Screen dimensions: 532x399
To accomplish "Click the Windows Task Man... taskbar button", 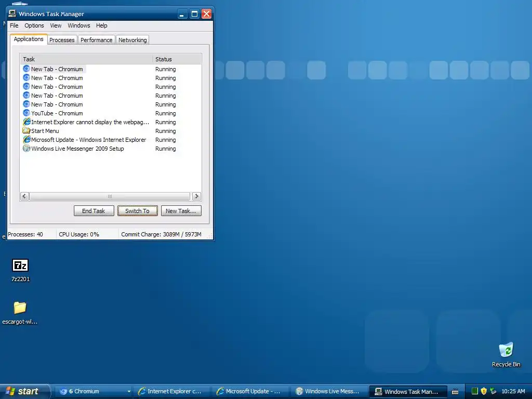I will pos(408,391).
